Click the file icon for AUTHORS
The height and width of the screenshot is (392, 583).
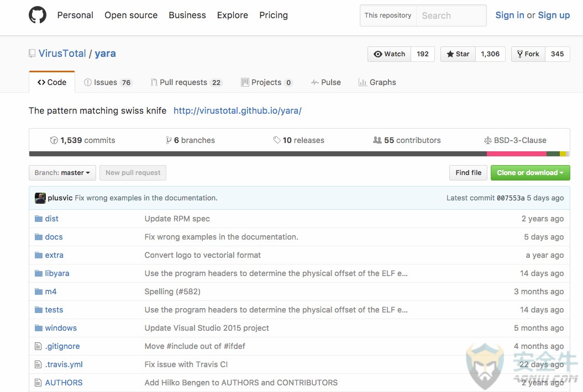point(38,383)
